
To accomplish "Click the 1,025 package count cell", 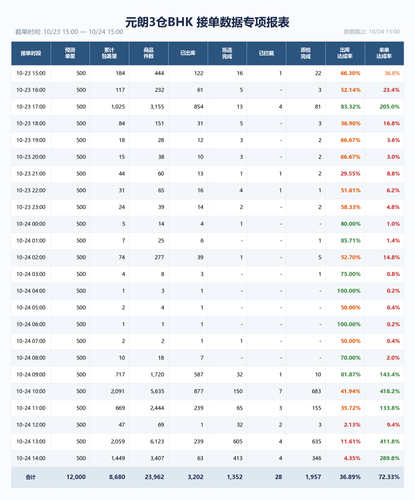I will 118,107.
